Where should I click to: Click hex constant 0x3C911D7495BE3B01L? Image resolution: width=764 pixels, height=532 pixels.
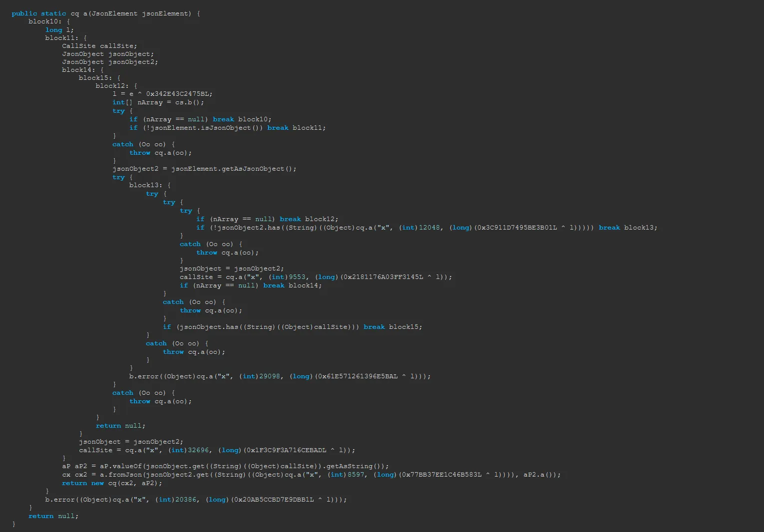pos(516,228)
